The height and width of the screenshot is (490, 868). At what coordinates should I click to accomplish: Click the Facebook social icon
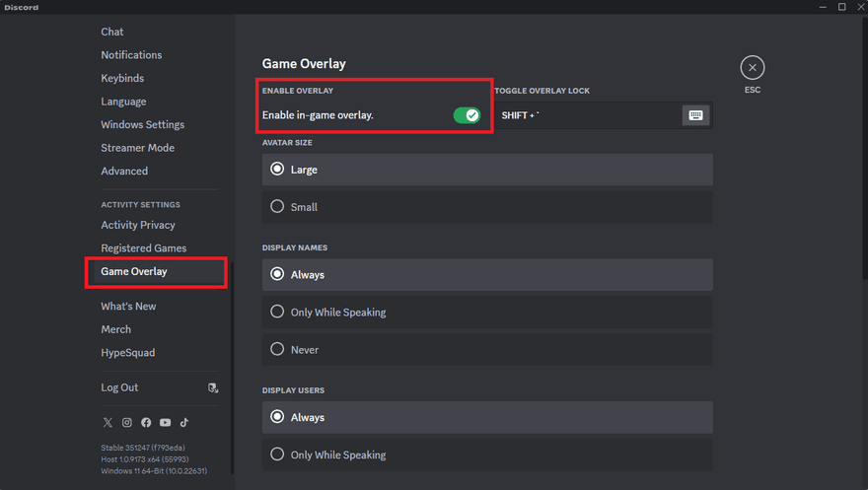(146, 422)
